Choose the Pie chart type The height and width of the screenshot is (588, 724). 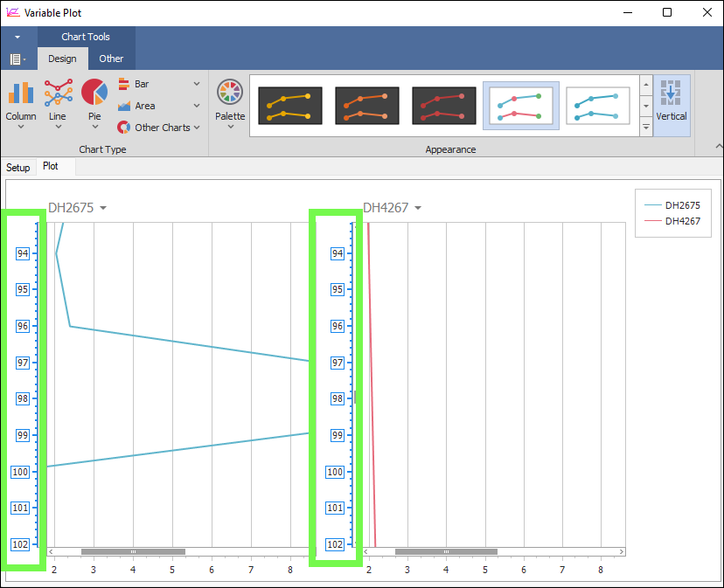coord(94,100)
